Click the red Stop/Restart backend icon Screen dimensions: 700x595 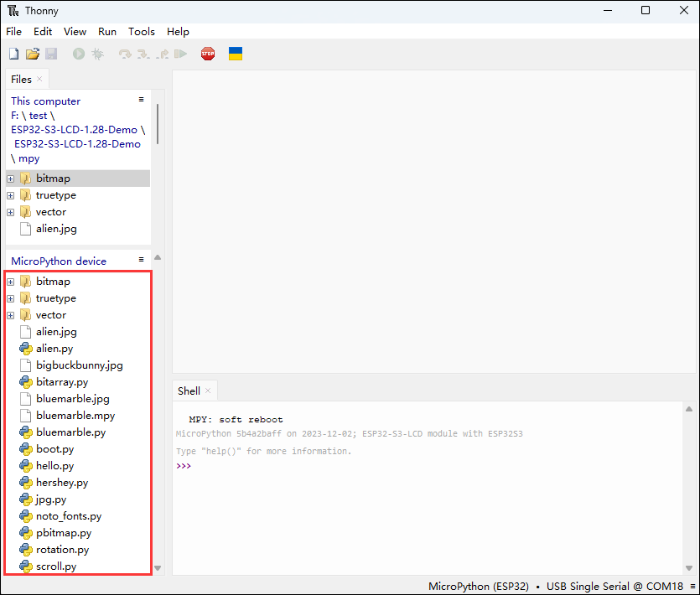pyautogui.click(x=208, y=54)
